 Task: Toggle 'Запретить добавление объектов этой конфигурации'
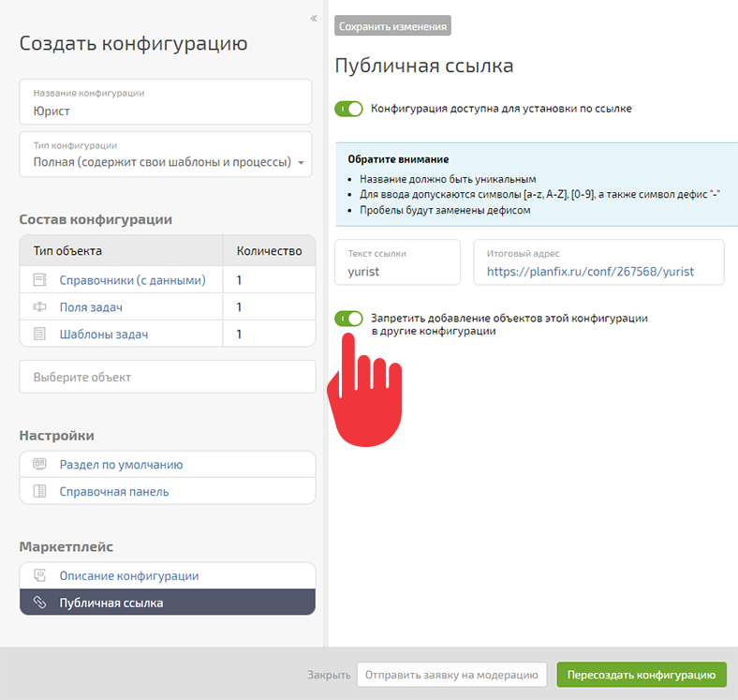(348, 319)
